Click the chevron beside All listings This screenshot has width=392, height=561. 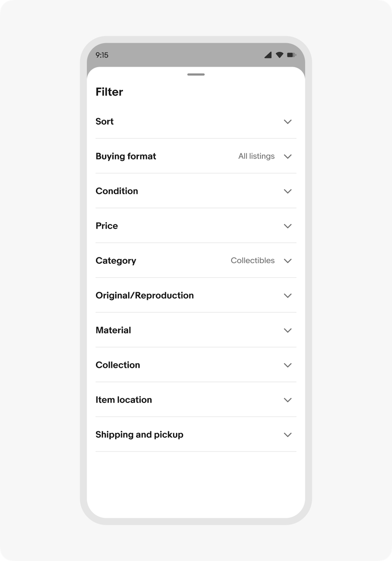(x=288, y=156)
